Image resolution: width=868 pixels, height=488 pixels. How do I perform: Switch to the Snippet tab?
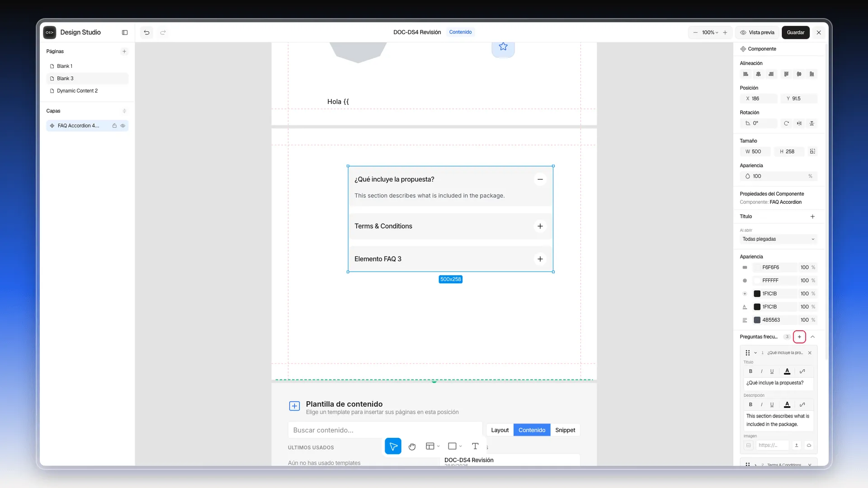(565, 431)
